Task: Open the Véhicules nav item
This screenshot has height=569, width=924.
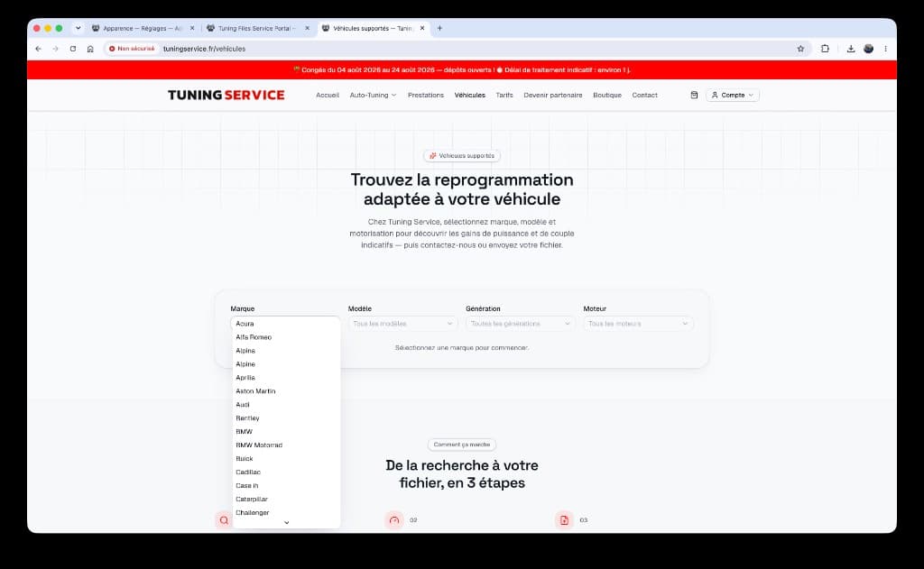Action: click(469, 95)
